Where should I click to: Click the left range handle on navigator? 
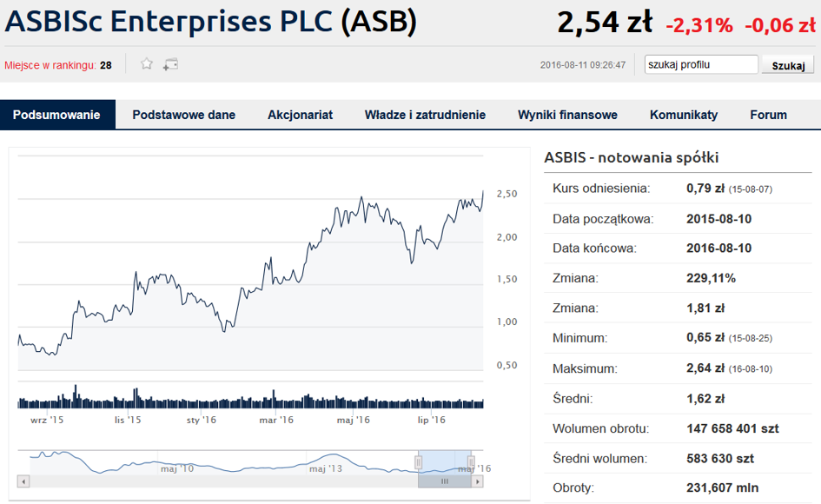419,462
